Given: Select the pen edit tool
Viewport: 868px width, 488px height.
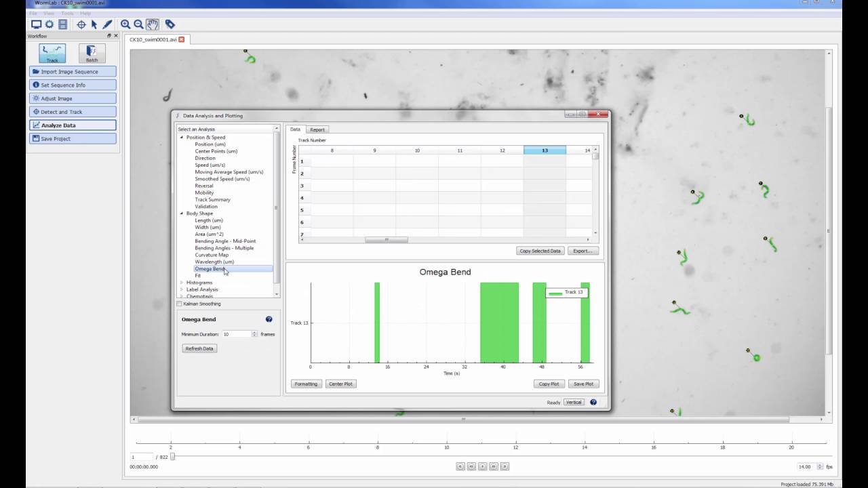Looking at the screenshot, I should click(x=107, y=24).
